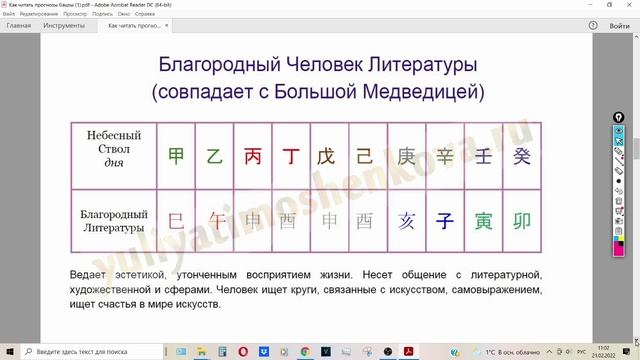
Task: Select the cursor arrow tool in the annotation toolbar
Action: (x=619, y=141)
